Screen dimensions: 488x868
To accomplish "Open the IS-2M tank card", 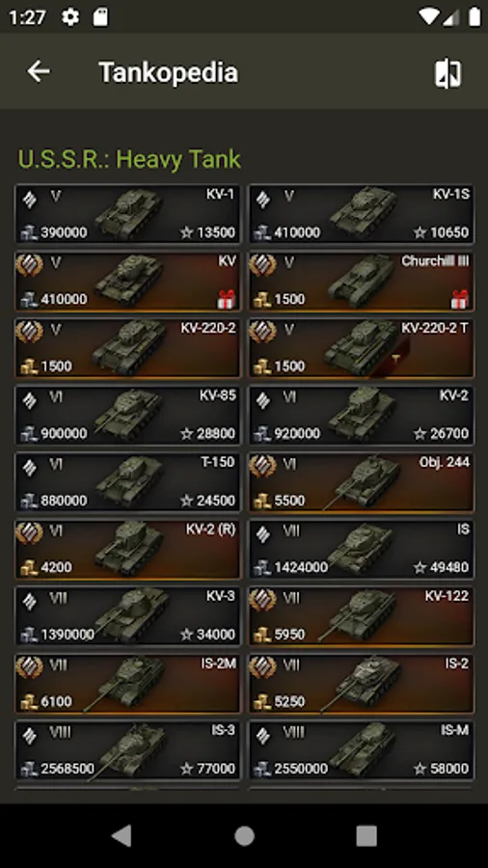I will 128,684.
